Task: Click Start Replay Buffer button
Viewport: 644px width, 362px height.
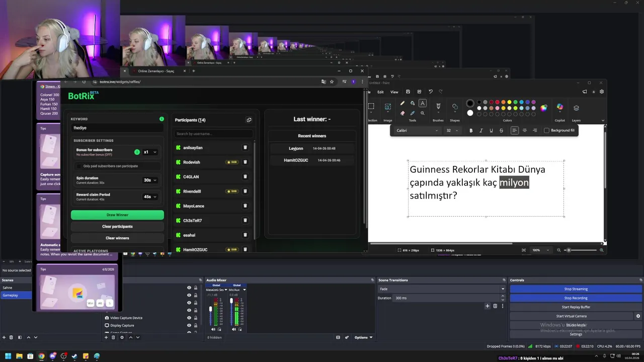Action: (576, 307)
